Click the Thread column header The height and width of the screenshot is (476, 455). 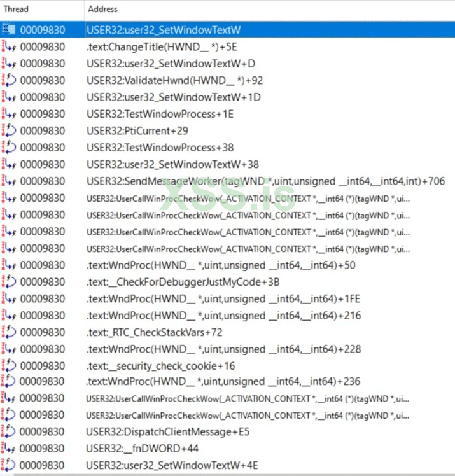click(42, 9)
